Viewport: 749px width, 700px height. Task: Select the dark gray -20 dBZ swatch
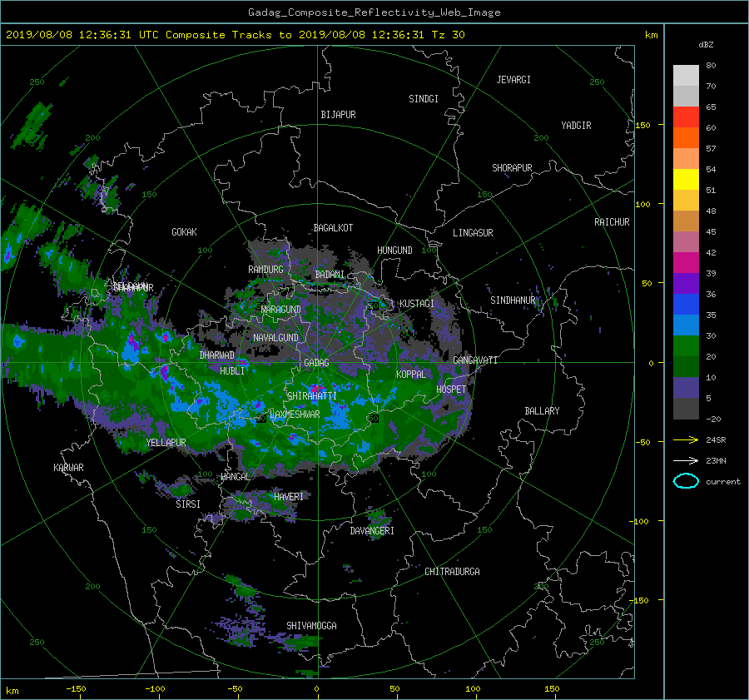(686, 409)
